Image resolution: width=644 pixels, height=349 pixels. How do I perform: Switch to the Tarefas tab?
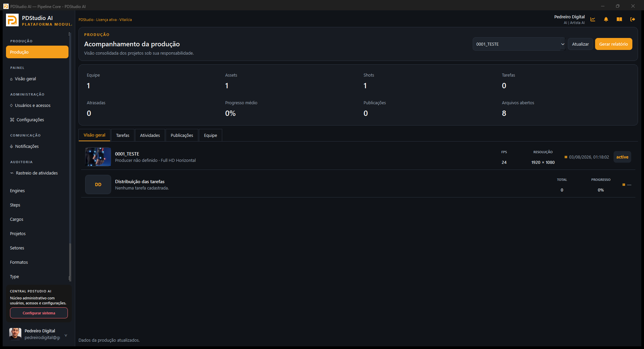pyautogui.click(x=123, y=135)
